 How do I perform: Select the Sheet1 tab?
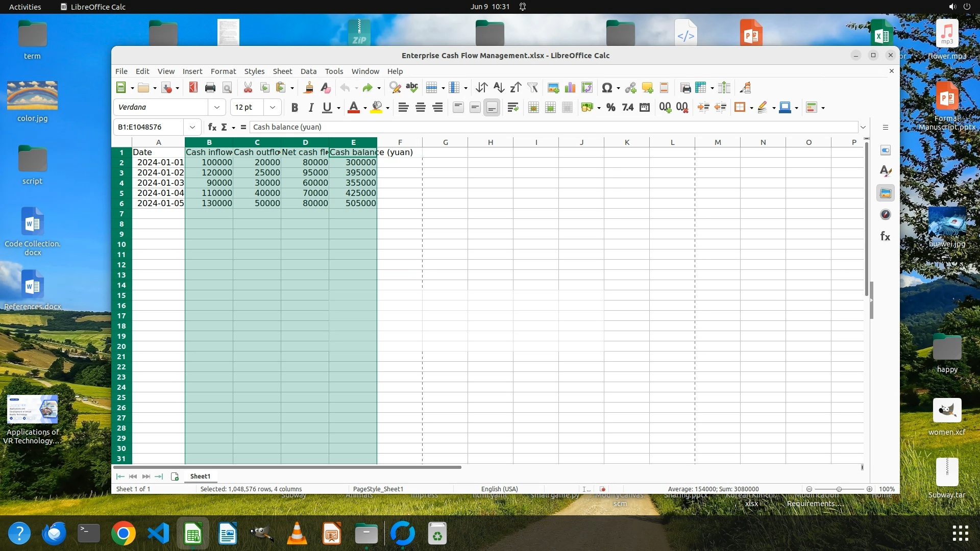click(200, 476)
